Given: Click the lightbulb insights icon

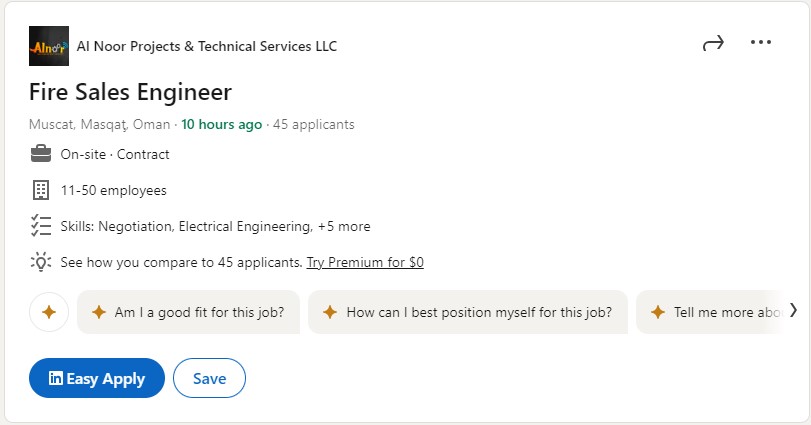Looking at the screenshot, I should 41,262.
